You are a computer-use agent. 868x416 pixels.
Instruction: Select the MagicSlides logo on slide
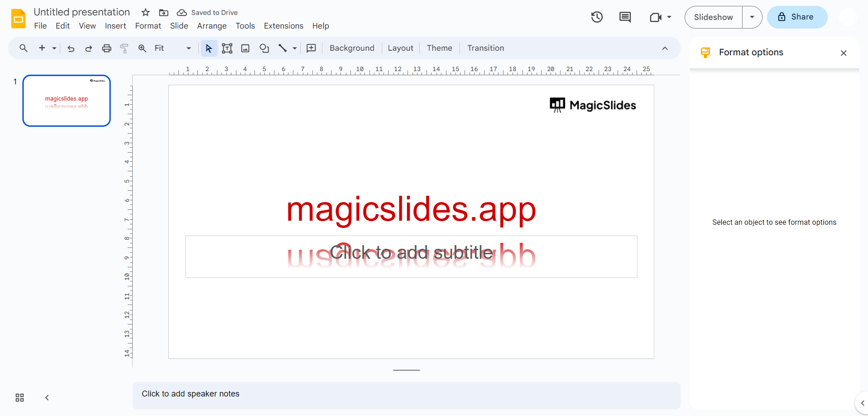pos(593,105)
